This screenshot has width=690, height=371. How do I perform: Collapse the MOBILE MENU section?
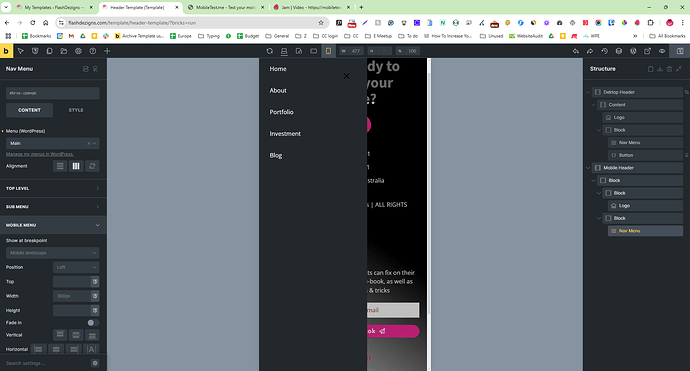point(53,225)
